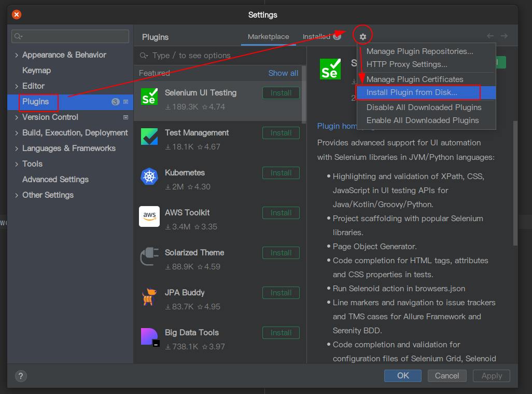Screen dimensions: 532x394
Task: Confirm settings with OK button
Action: 403,376
